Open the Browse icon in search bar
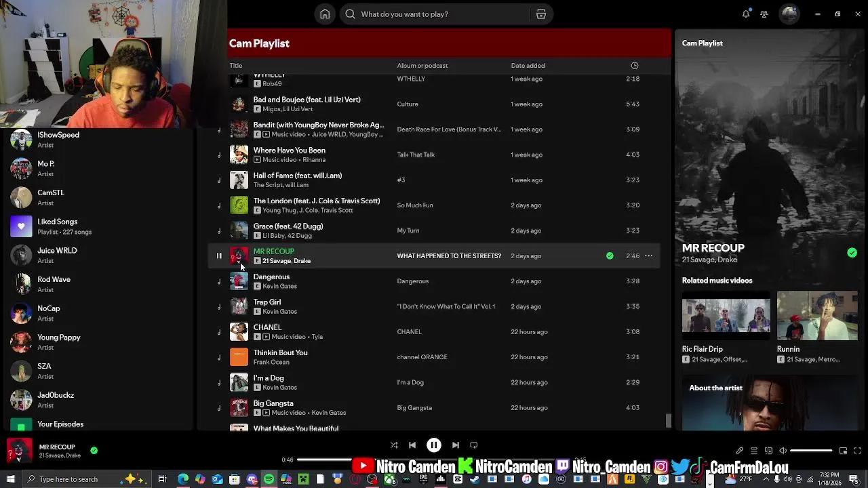 tap(541, 14)
